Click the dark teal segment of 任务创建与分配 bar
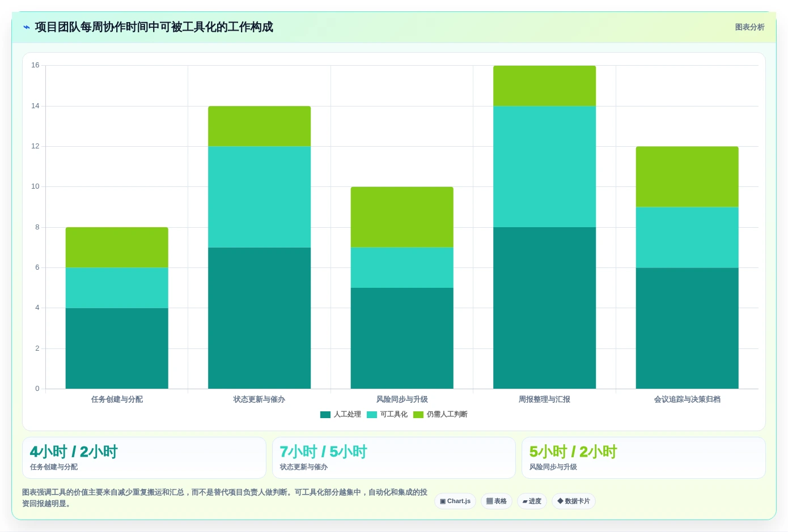The width and height of the screenshot is (788, 532). click(x=117, y=348)
